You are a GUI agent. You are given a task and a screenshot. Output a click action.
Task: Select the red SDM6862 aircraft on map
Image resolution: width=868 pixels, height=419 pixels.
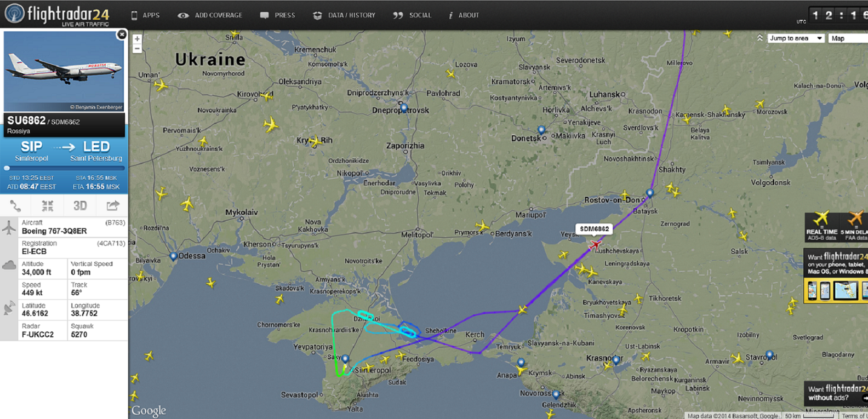(x=596, y=244)
